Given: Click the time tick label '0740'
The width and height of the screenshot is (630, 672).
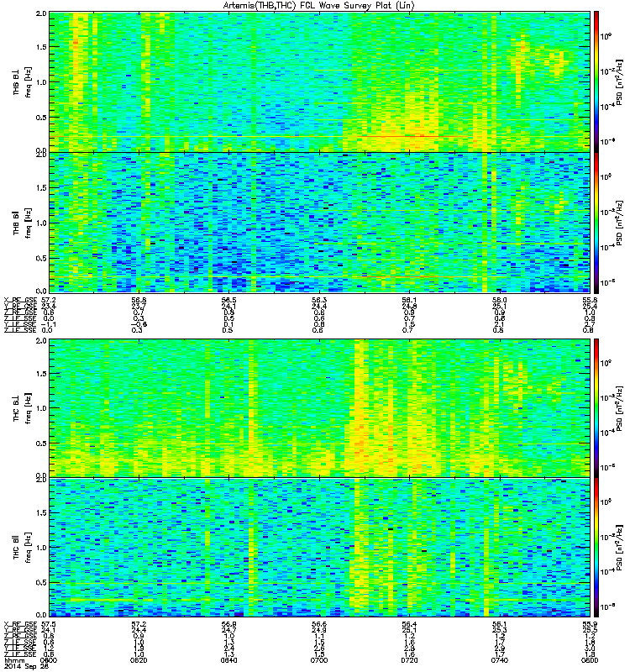Looking at the screenshot, I should point(499,660).
